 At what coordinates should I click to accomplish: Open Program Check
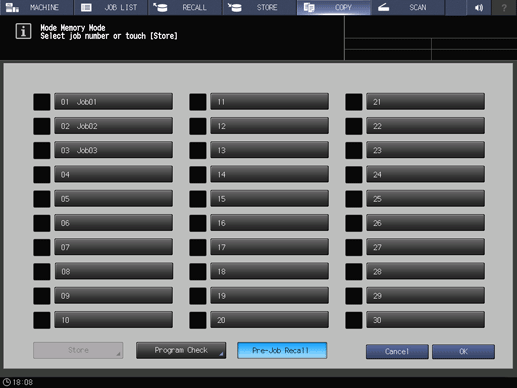click(x=181, y=350)
